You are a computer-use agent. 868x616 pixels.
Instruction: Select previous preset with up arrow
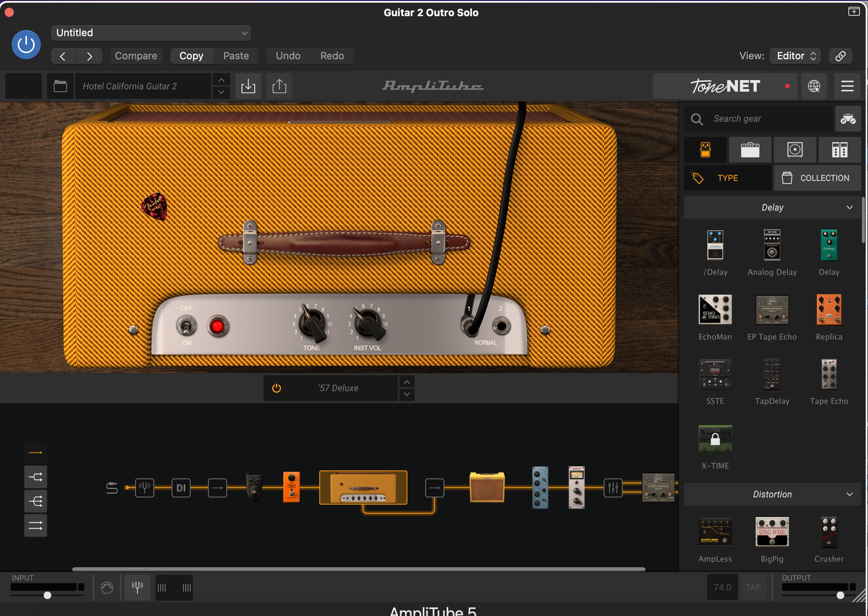221,80
